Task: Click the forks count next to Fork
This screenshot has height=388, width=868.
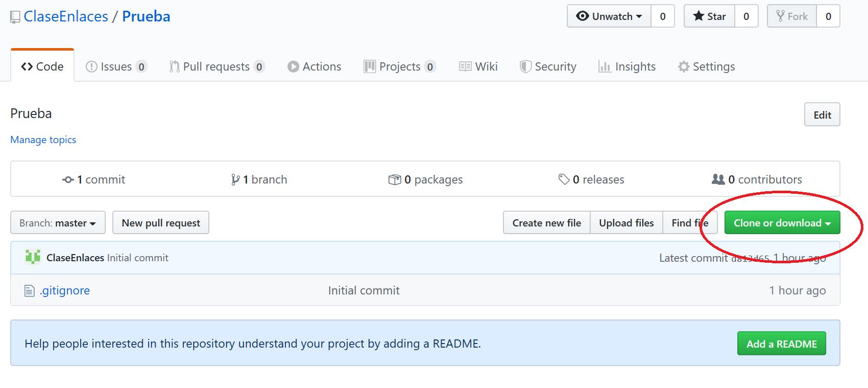Action: pos(828,16)
